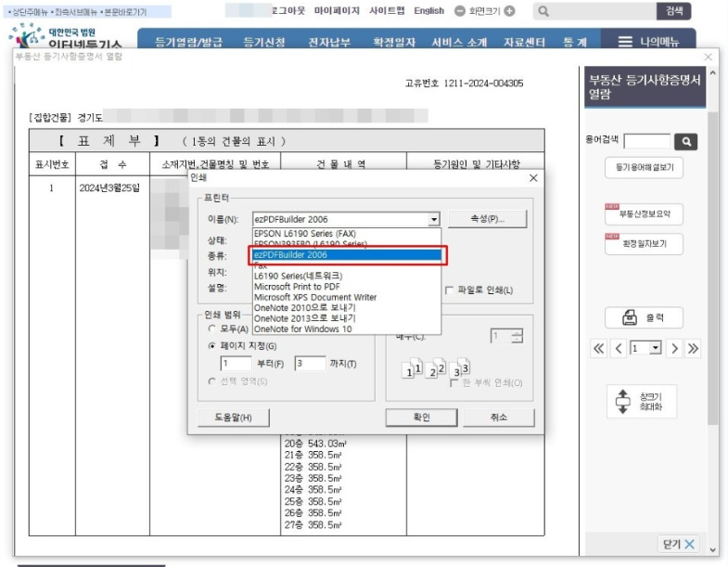728x567 pixels.
Task: Click 부동산정보요약 button
Action: [644, 214]
